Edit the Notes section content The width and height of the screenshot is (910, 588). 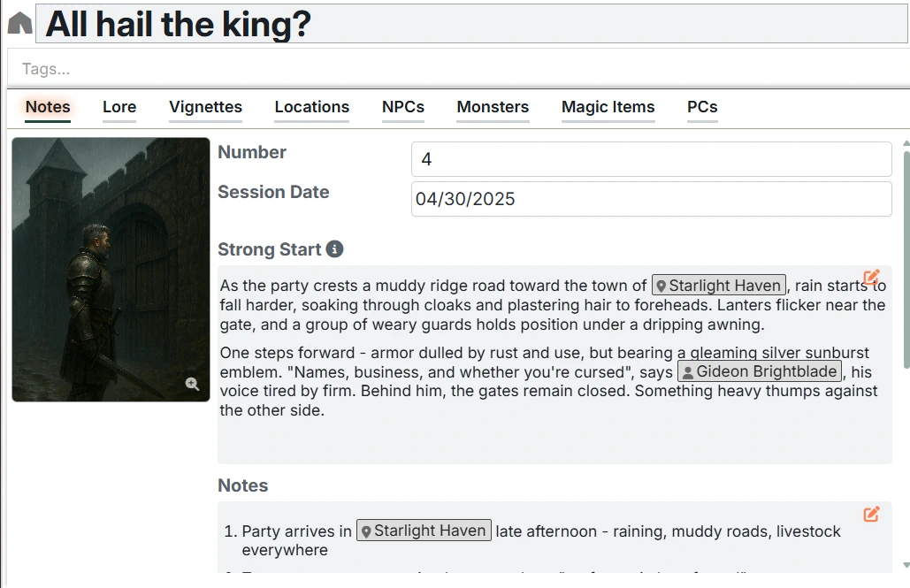[x=871, y=514]
